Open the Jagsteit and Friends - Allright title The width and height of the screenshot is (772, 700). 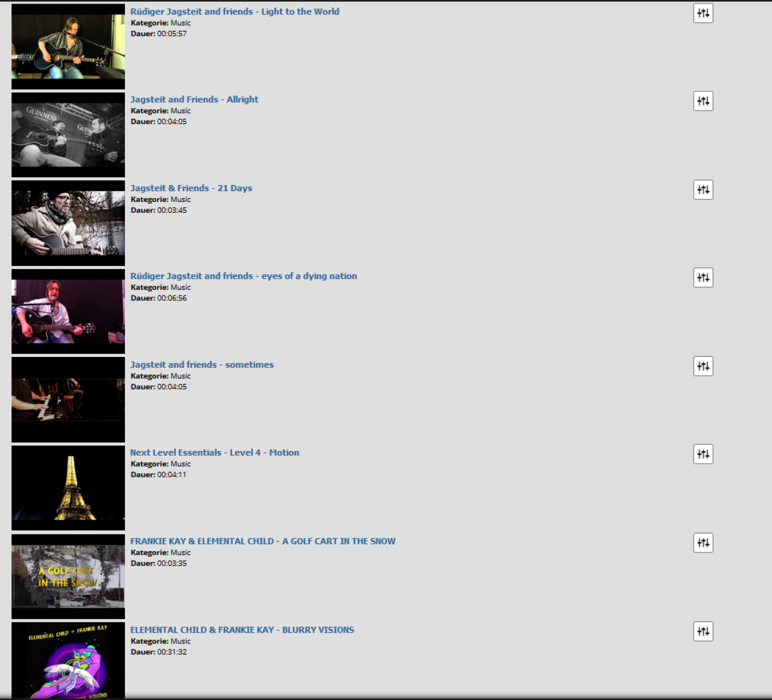point(194,99)
